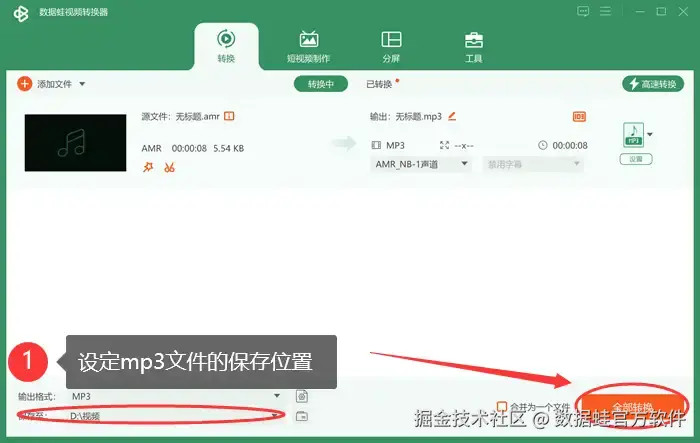Image resolution: width=700 pixels, height=443 pixels.
Task: Open the 输出格式 MP3 dropdown
Action: click(x=176, y=396)
